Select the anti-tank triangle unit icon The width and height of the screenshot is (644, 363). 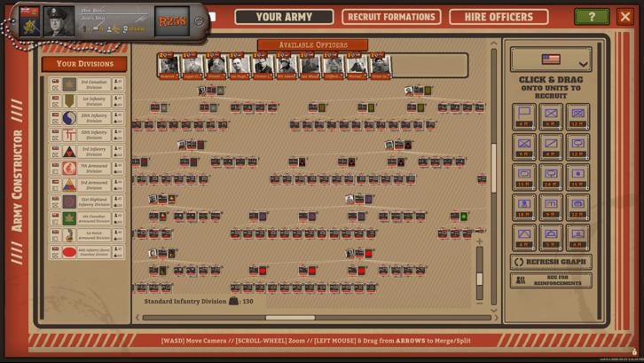[x=523, y=237]
